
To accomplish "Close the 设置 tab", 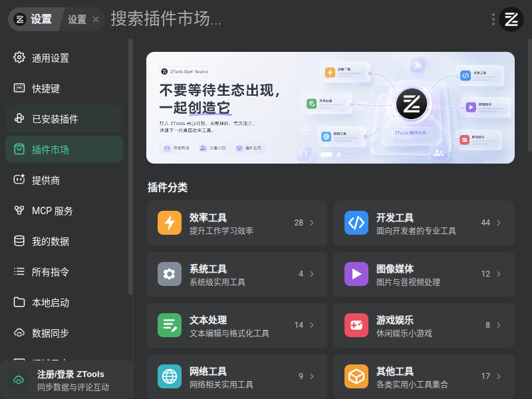I will tap(96, 19).
